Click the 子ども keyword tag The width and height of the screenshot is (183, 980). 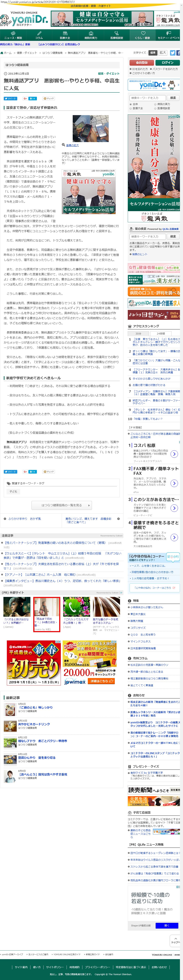pos(13,492)
